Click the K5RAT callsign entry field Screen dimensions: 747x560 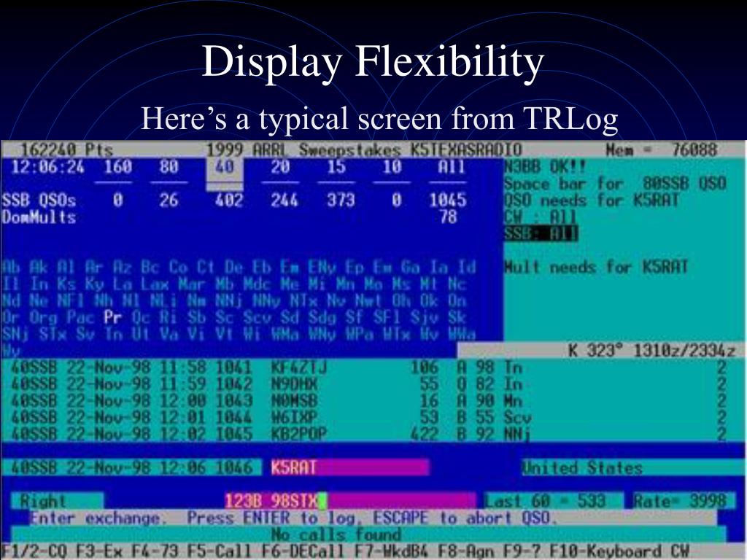(x=349, y=467)
